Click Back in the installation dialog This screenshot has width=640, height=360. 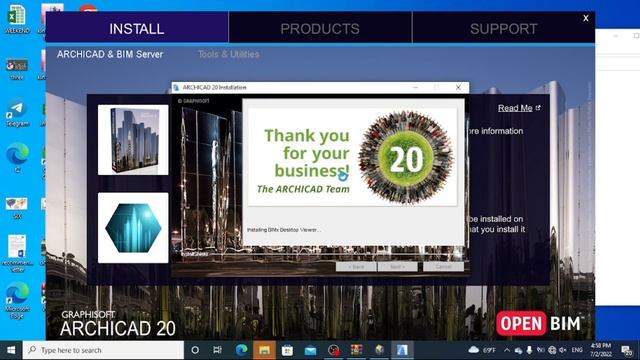coord(356,267)
